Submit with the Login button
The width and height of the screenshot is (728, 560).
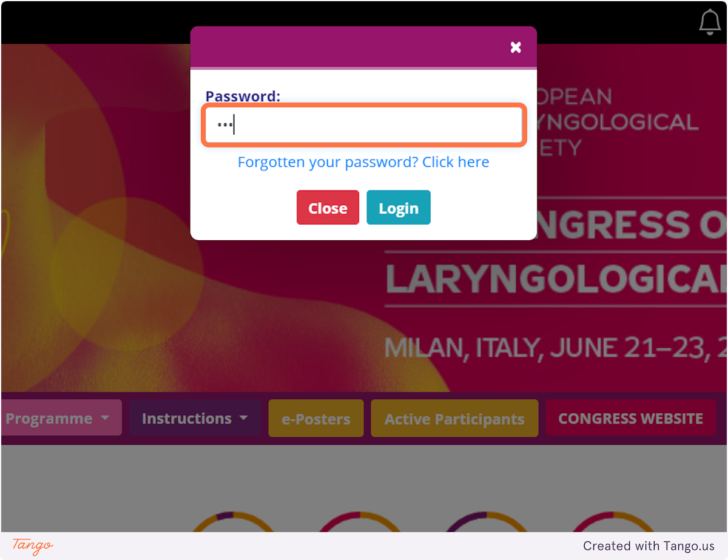click(x=399, y=207)
